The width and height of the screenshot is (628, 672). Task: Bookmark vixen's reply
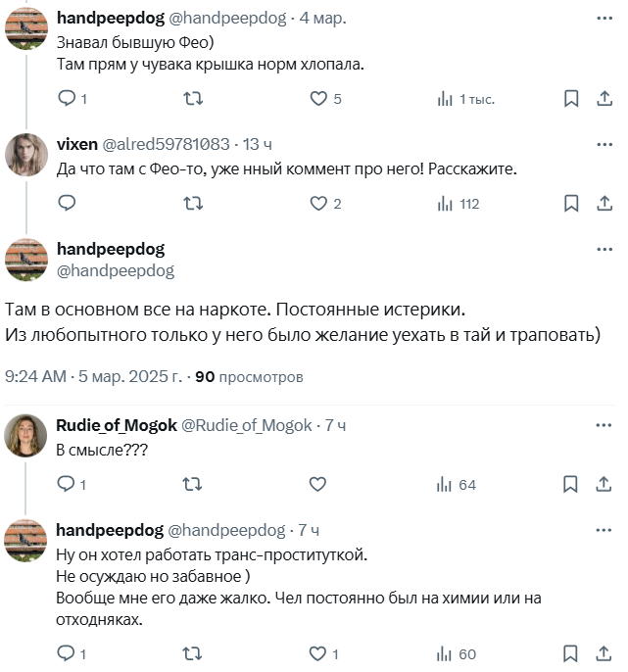[571, 204]
